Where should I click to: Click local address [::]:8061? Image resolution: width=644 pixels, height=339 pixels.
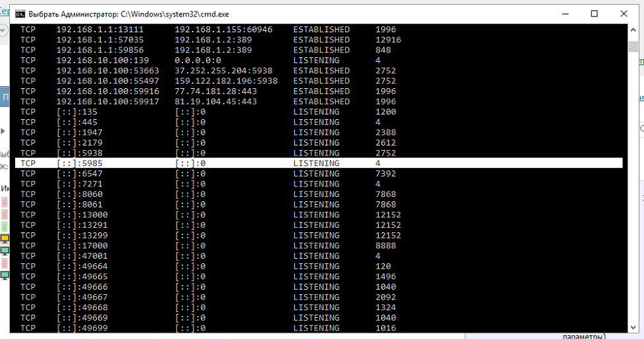click(x=79, y=204)
